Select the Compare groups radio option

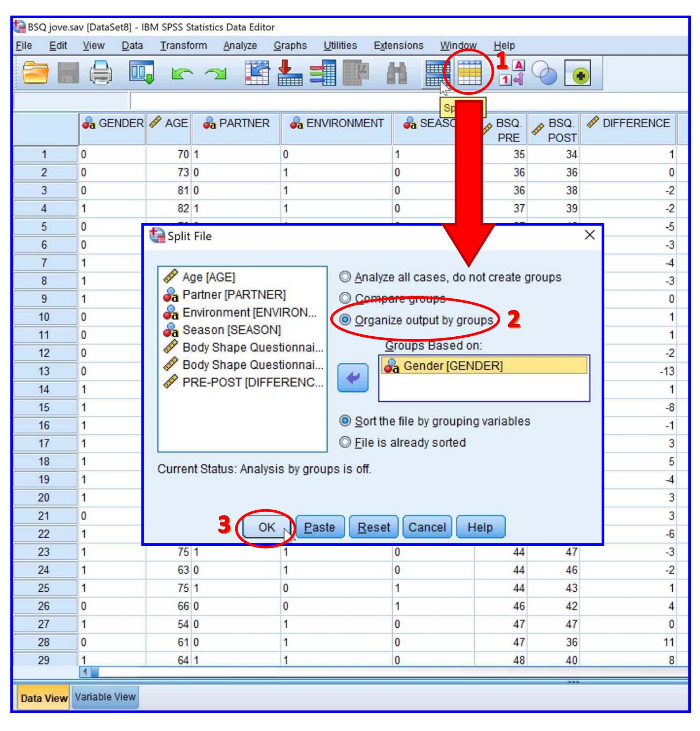coord(345,298)
